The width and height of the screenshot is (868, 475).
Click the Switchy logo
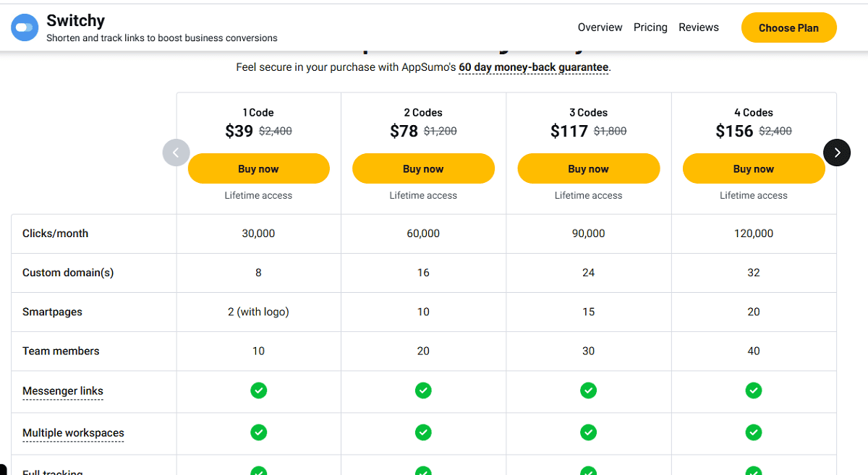click(24, 27)
